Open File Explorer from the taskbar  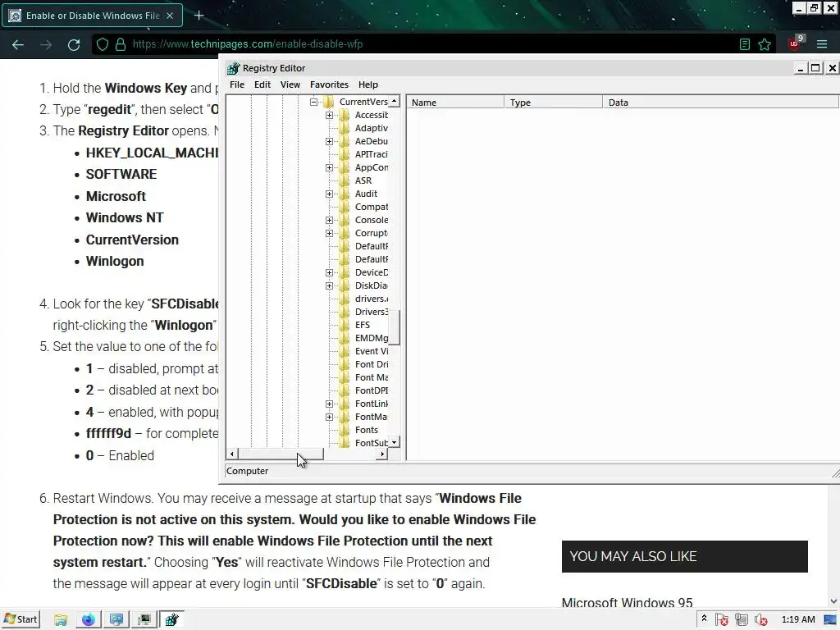pos(61,620)
